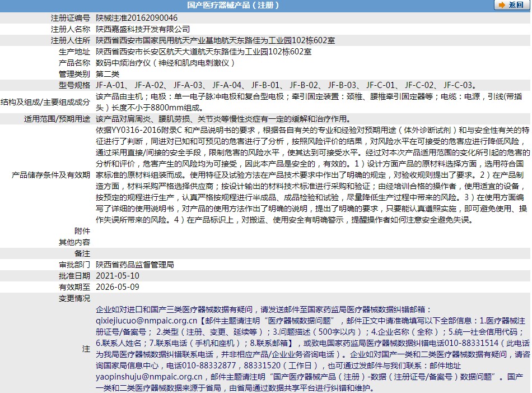Select the value 陕西省药品监督管理局
The image size is (532, 393).
point(135,265)
